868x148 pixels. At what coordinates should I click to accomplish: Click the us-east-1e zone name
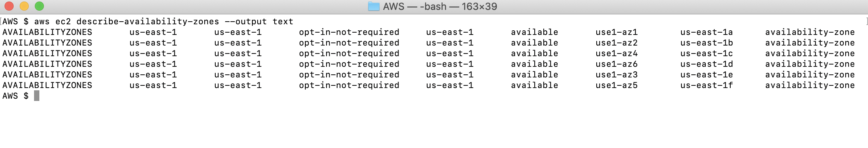(x=706, y=75)
